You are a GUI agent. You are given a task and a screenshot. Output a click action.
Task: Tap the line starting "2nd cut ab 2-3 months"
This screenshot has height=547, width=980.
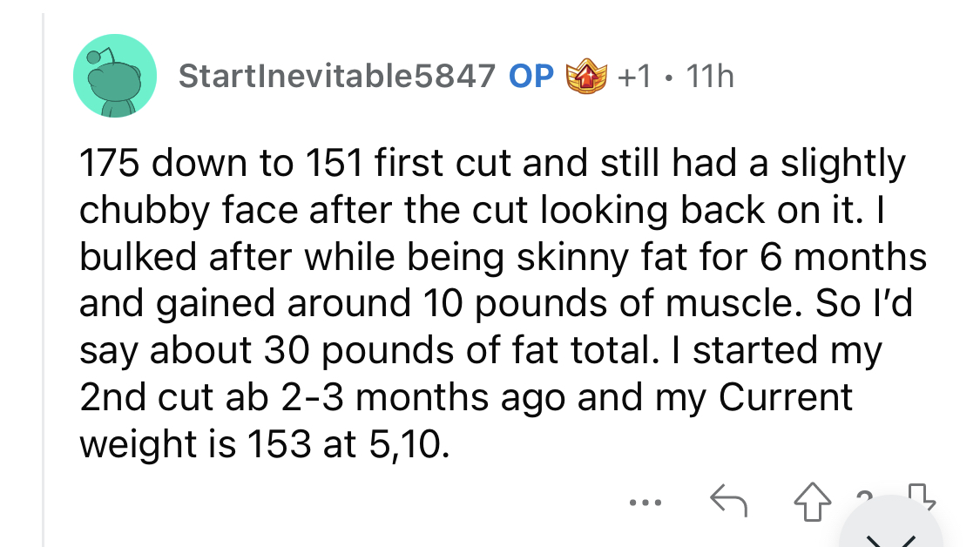coord(466,397)
